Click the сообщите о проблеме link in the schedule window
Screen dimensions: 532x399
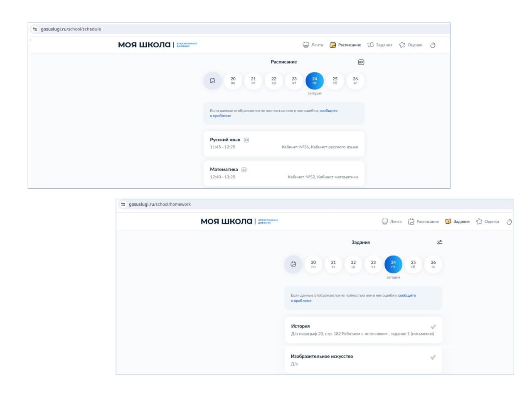(x=328, y=111)
